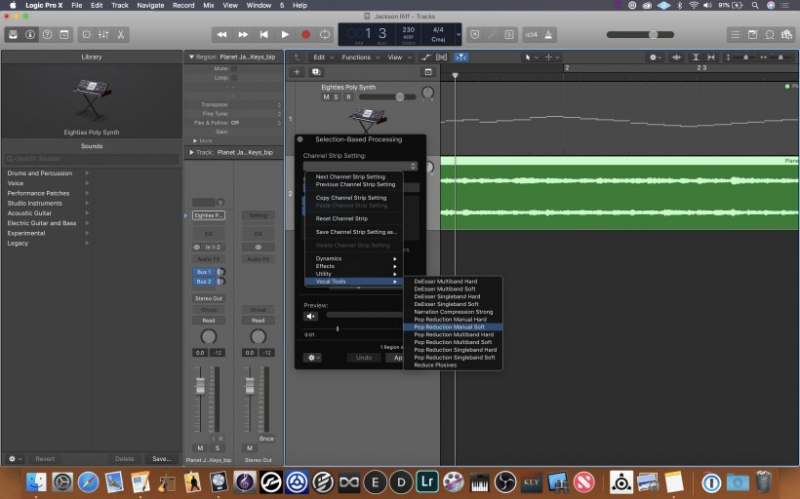Toggle the metronome click button

click(x=548, y=34)
